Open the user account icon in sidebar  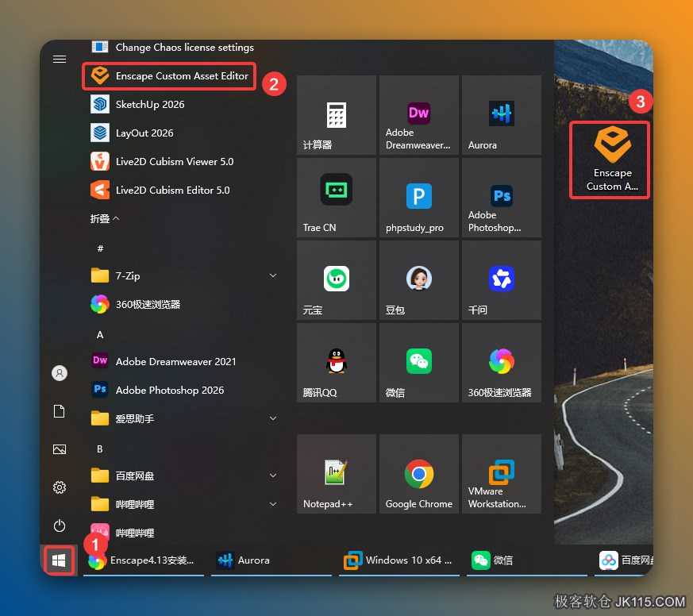[60, 373]
